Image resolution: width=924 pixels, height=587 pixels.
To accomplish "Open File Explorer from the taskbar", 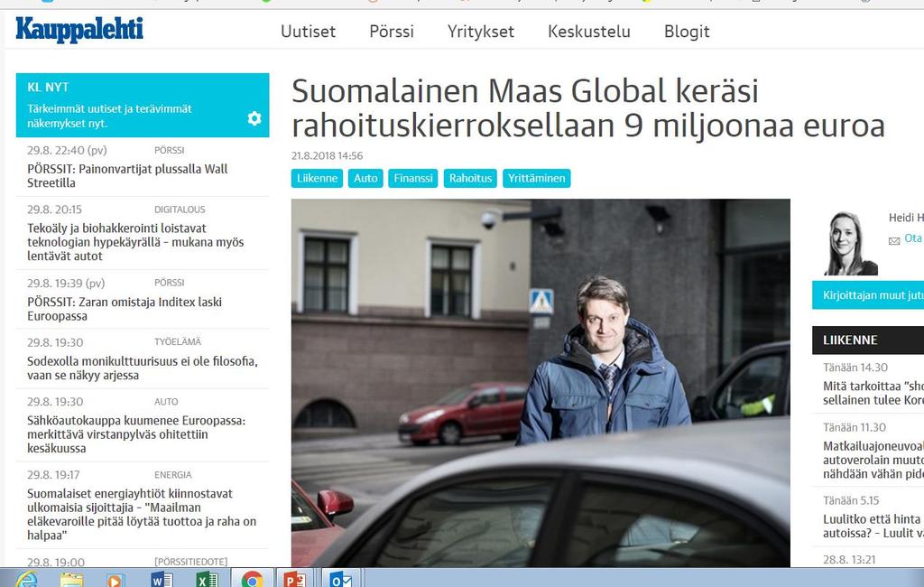I will click(71, 580).
